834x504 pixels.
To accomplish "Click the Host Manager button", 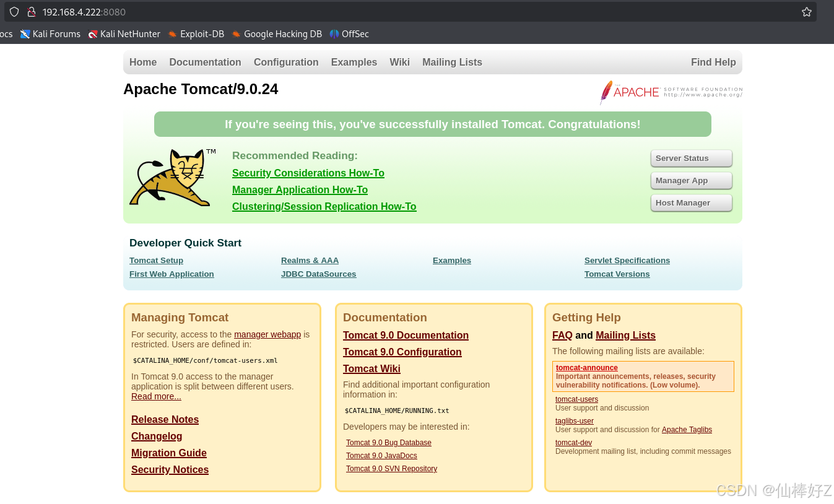I will click(691, 203).
